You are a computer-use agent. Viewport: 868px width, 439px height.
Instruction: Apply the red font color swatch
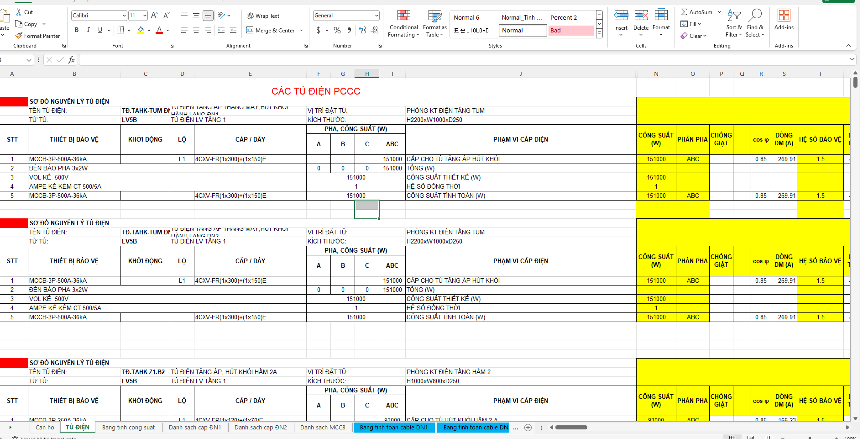[x=159, y=30]
